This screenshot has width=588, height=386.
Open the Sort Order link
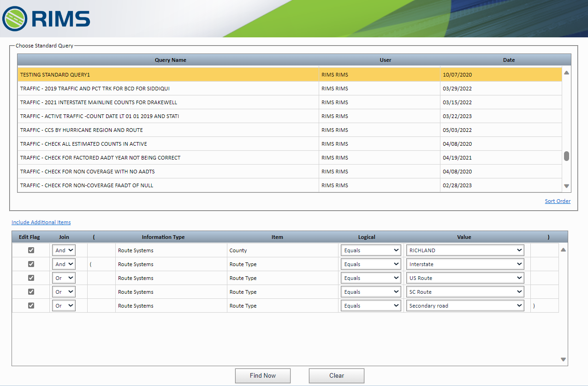[x=558, y=201]
